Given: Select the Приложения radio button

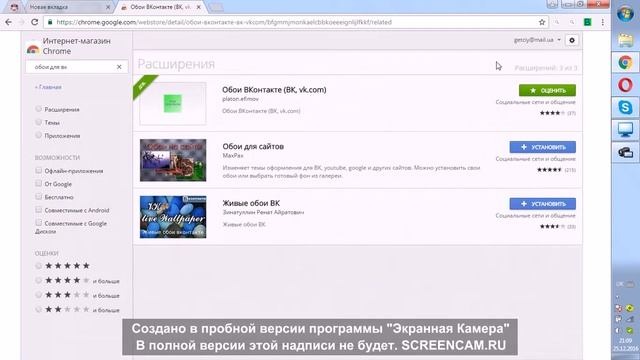Looking at the screenshot, I should 38,135.
